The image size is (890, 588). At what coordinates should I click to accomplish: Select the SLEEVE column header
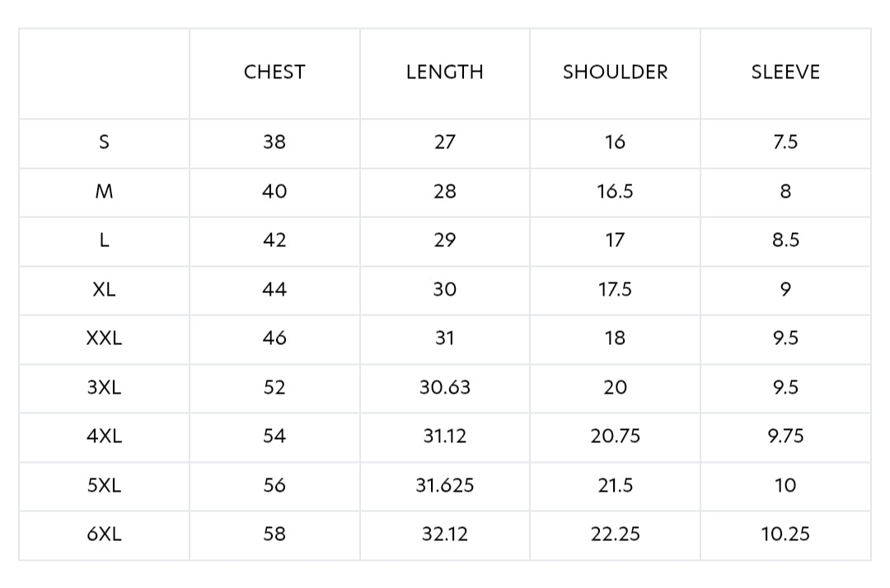point(785,72)
